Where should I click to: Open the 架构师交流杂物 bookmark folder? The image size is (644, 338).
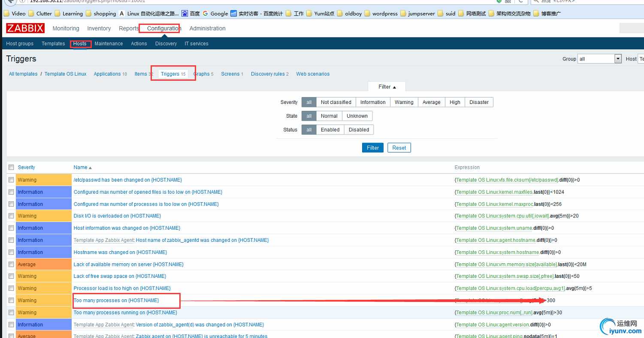[x=510, y=13]
